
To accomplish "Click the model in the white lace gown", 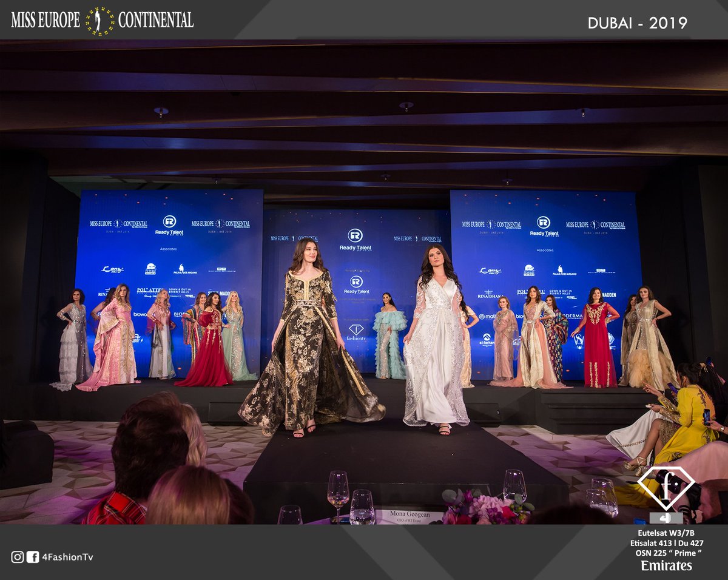I will (x=436, y=340).
